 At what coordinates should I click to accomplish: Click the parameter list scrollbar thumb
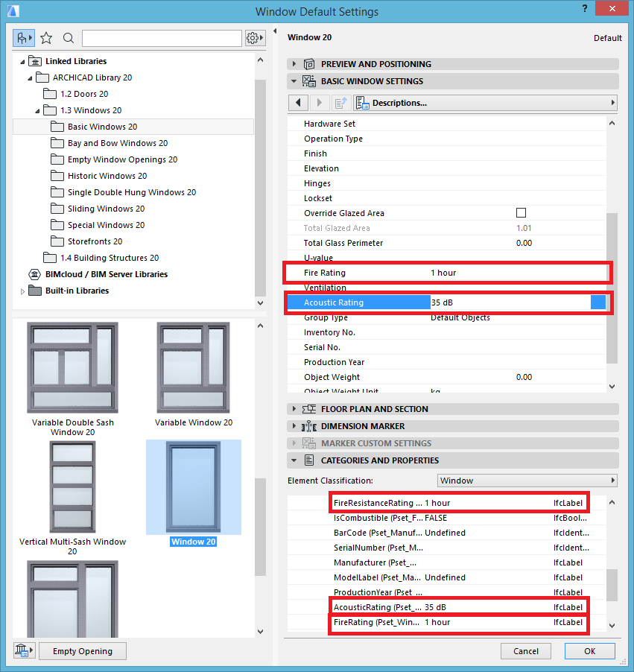612,288
